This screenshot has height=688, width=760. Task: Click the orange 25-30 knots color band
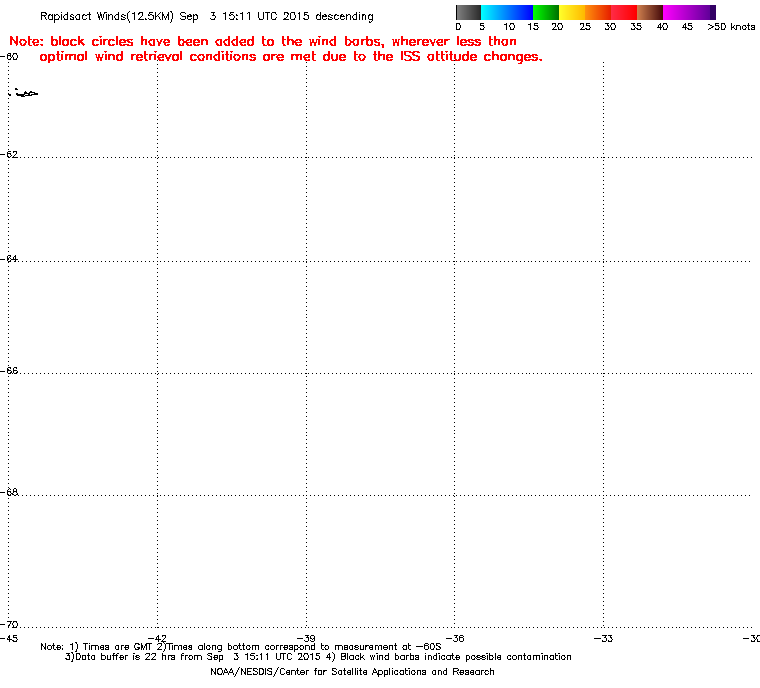click(x=598, y=12)
